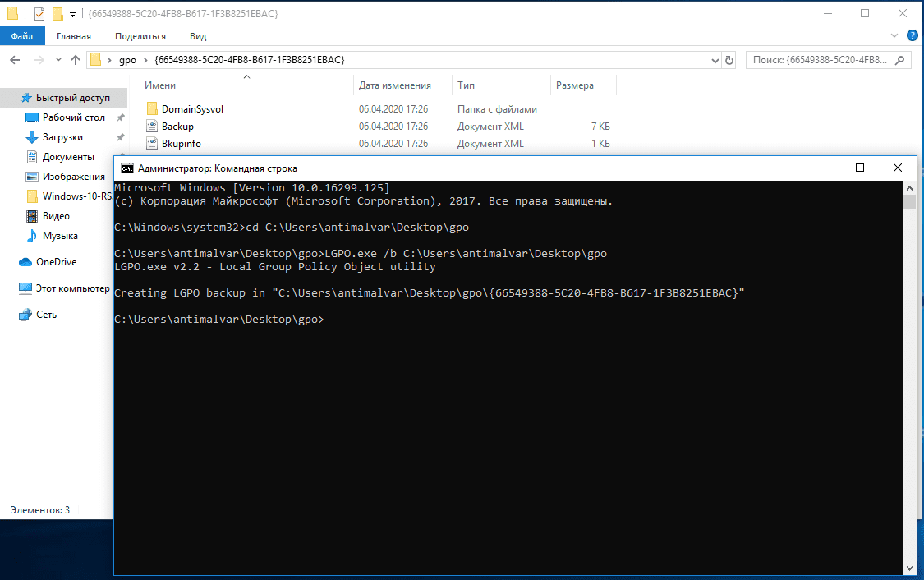924x580 pixels.
Task: Click the blue Help question mark icon
Action: click(x=912, y=36)
